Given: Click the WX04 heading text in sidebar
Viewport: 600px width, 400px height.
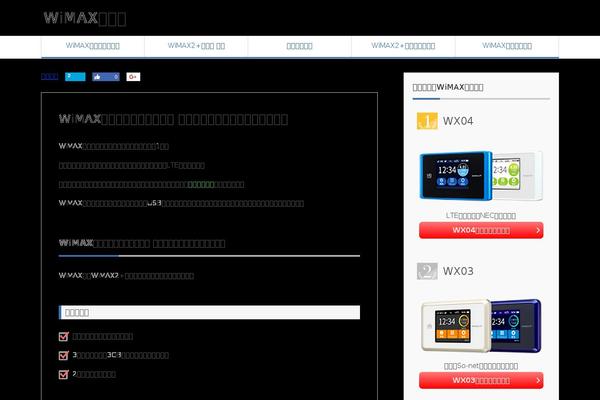Looking at the screenshot, I should (458, 121).
